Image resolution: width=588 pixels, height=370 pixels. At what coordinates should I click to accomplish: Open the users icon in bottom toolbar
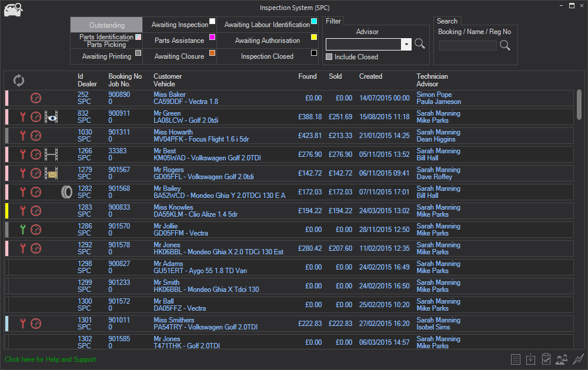click(562, 359)
